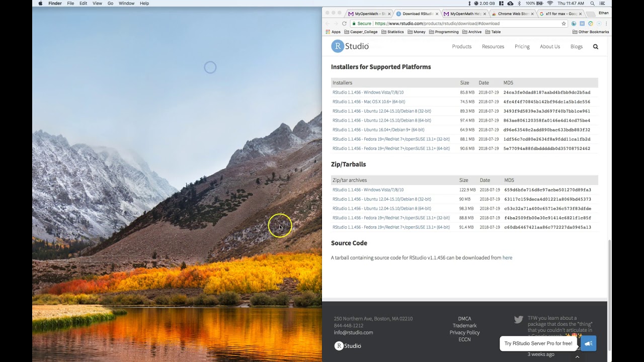Image resolution: width=644 pixels, height=362 pixels.
Task: Open the Chrome three-dot menu
Action: coord(607,24)
